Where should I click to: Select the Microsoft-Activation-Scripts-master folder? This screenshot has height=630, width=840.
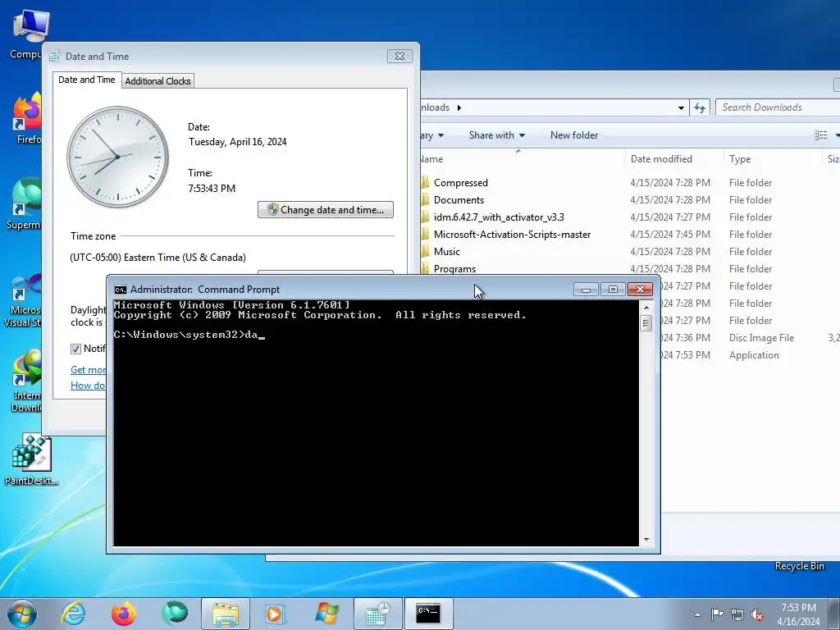click(512, 234)
